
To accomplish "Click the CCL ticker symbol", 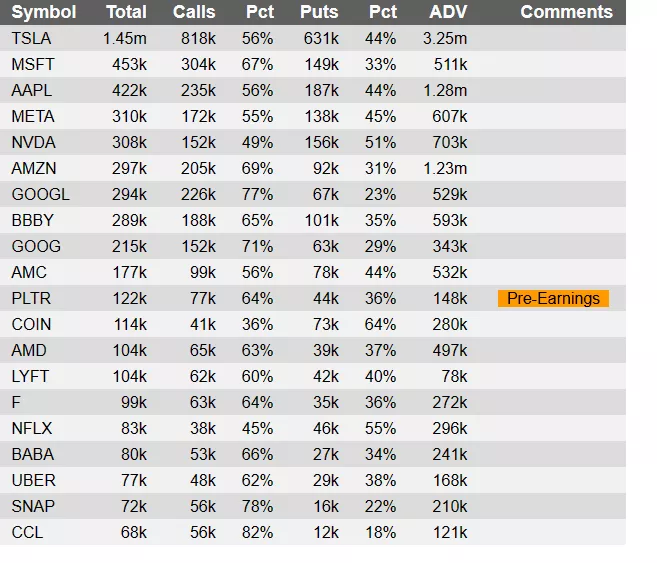I will (x=27, y=532).
